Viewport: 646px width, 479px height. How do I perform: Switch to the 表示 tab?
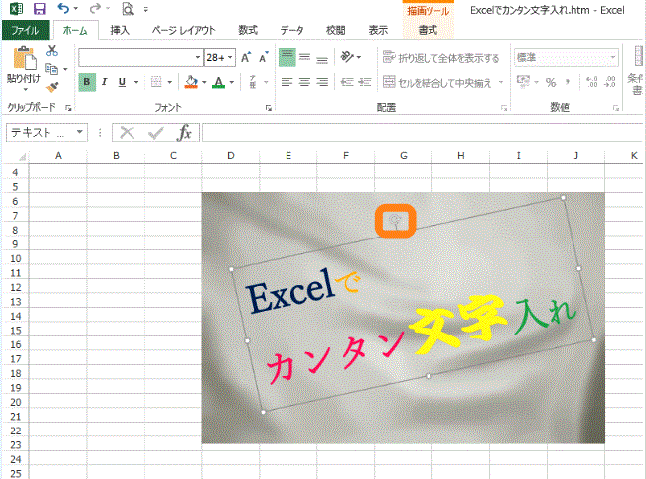click(x=378, y=30)
